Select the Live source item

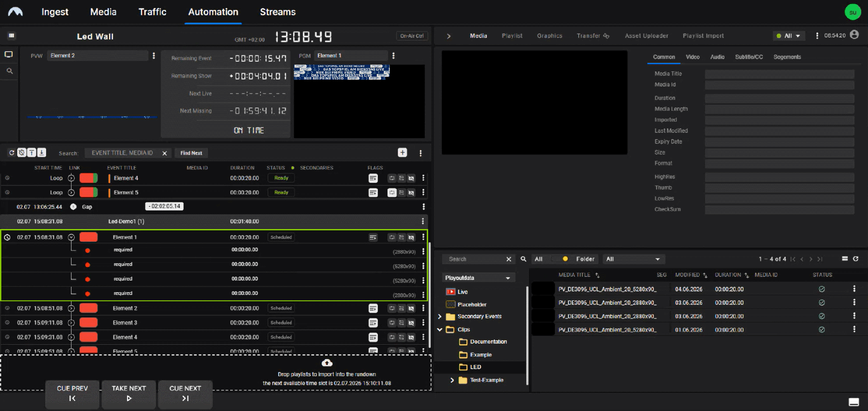(x=457, y=292)
